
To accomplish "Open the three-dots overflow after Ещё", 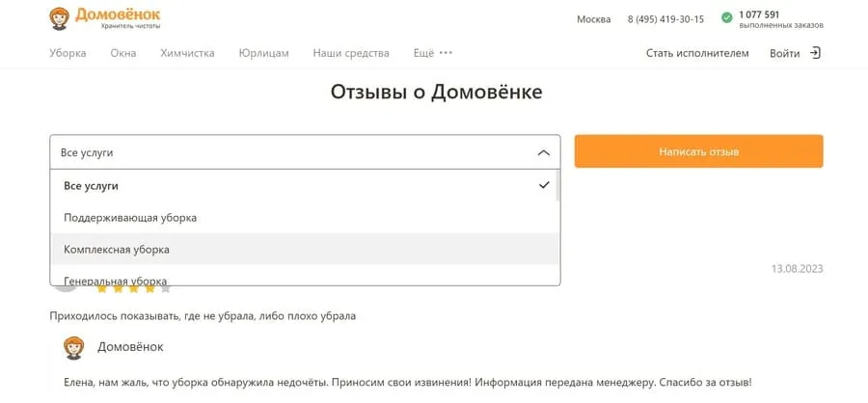I will pyautogui.click(x=446, y=53).
